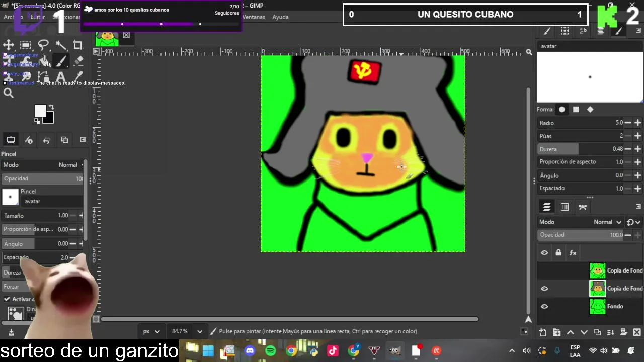Switch to the Images tab
This screenshot has height=362, width=644.
click(x=64, y=140)
